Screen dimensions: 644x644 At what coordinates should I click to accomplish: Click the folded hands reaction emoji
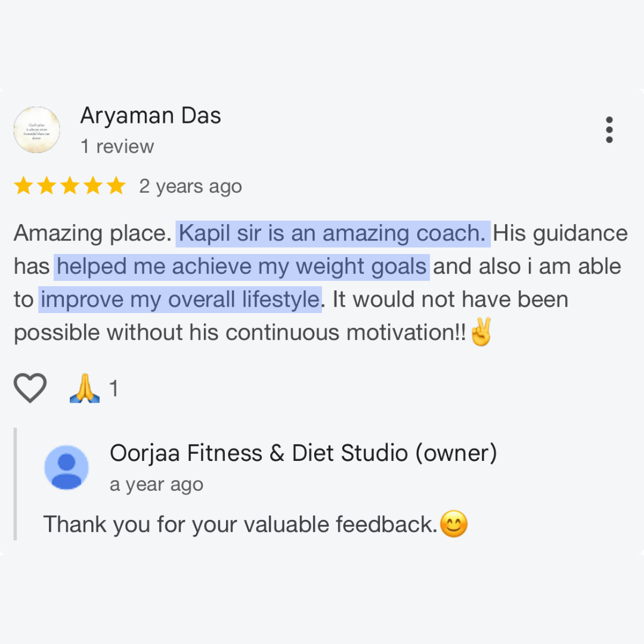pyautogui.click(x=85, y=388)
